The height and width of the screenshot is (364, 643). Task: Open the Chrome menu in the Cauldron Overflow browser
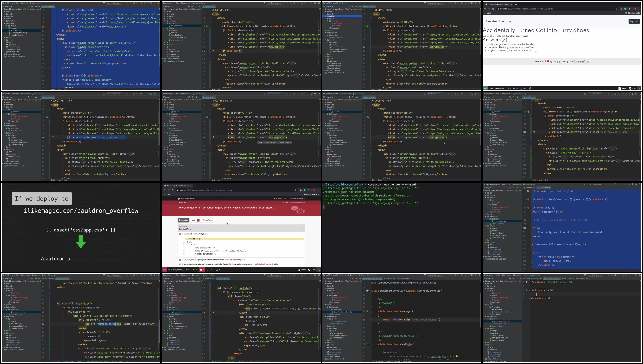(x=639, y=9)
